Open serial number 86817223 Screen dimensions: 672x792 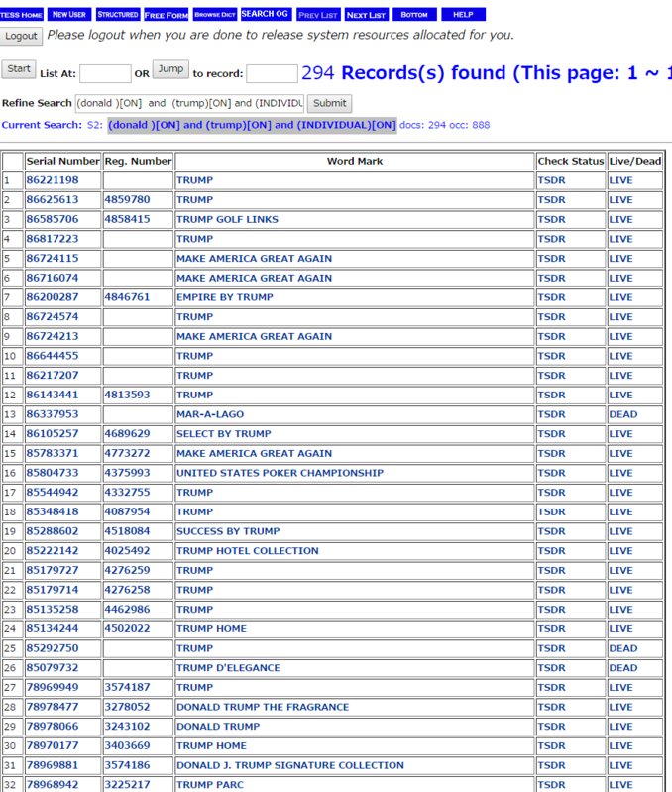pyautogui.click(x=53, y=239)
